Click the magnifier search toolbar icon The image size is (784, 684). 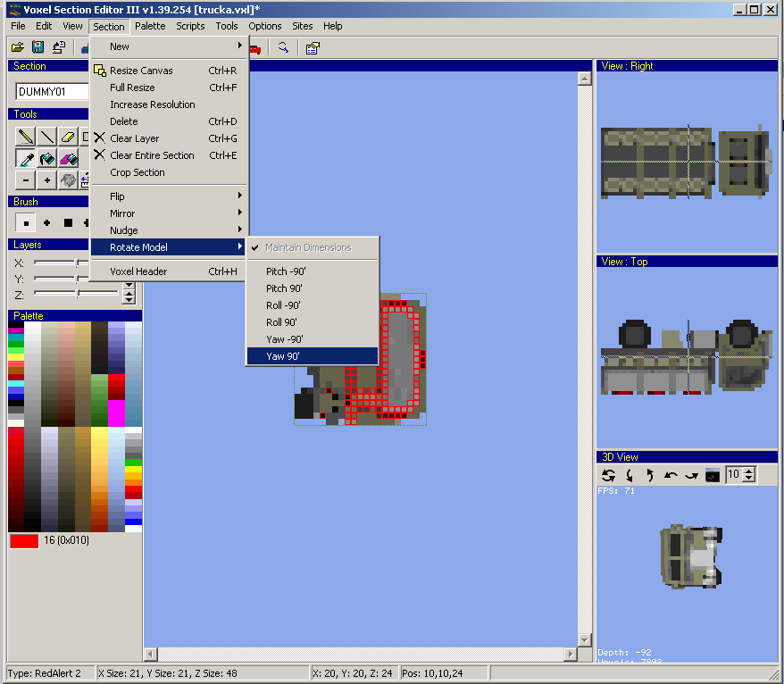click(x=283, y=47)
